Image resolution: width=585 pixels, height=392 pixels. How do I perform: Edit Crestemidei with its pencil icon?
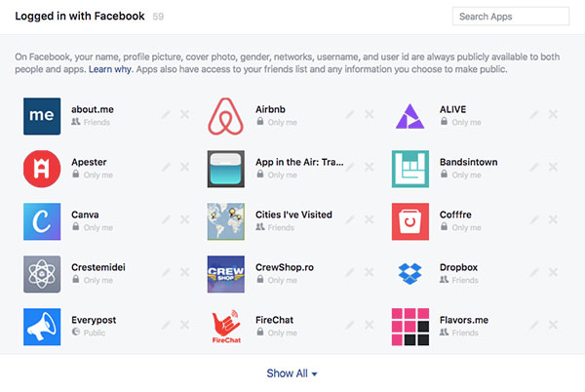coord(166,272)
